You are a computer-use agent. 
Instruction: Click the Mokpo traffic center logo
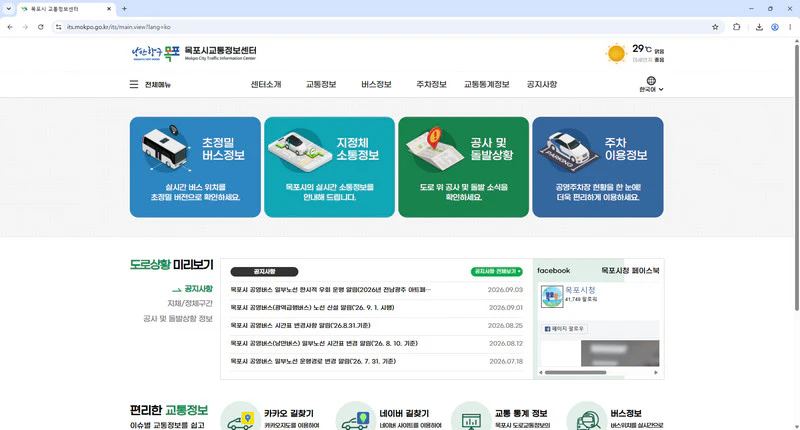[194, 53]
